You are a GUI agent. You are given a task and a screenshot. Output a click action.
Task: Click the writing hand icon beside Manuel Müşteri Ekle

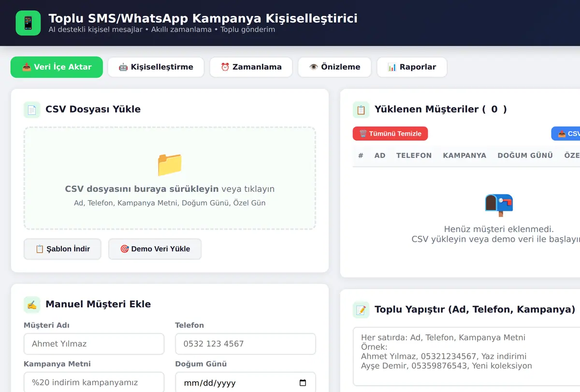pos(32,305)
